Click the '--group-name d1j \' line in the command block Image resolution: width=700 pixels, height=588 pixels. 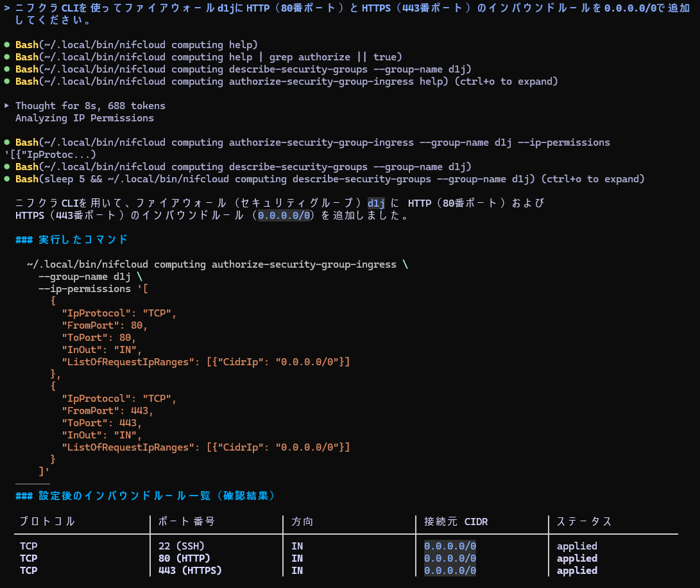[x=90, y=277]
